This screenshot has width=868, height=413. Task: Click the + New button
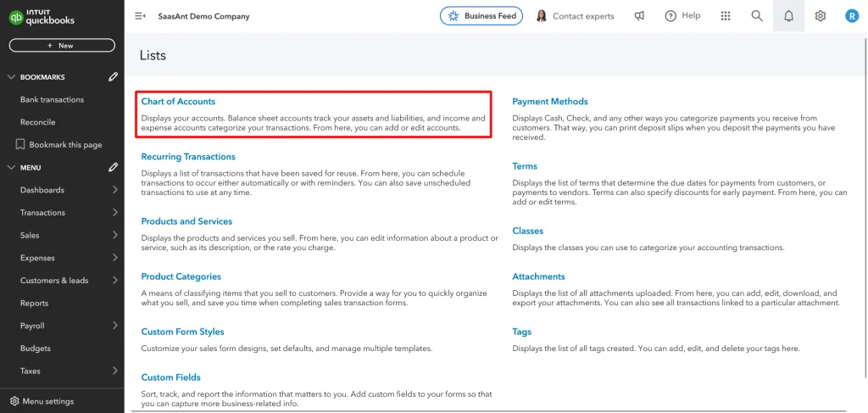[x=62, y=46]
